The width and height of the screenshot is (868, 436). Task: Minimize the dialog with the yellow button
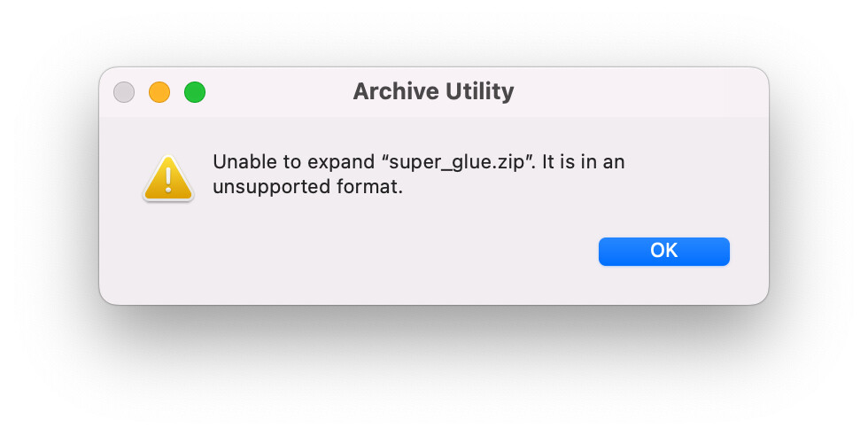pyautogui.click(x=159, y=92)
